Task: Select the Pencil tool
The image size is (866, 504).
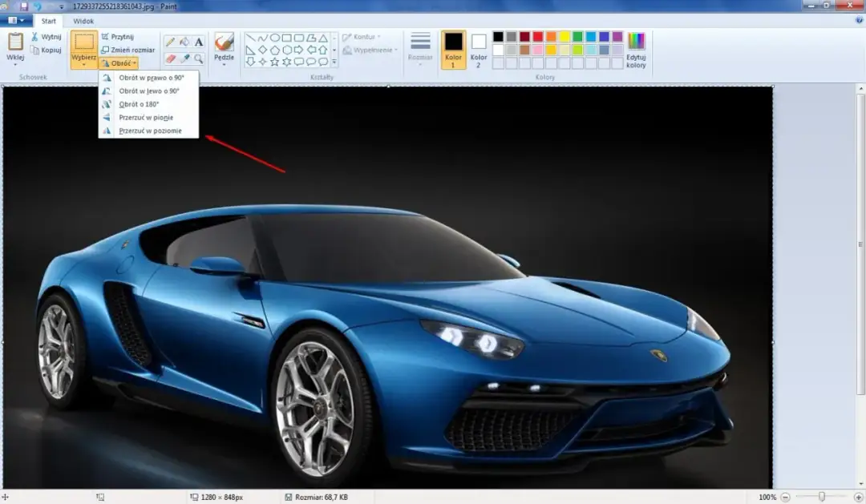Action: (170, 40)
